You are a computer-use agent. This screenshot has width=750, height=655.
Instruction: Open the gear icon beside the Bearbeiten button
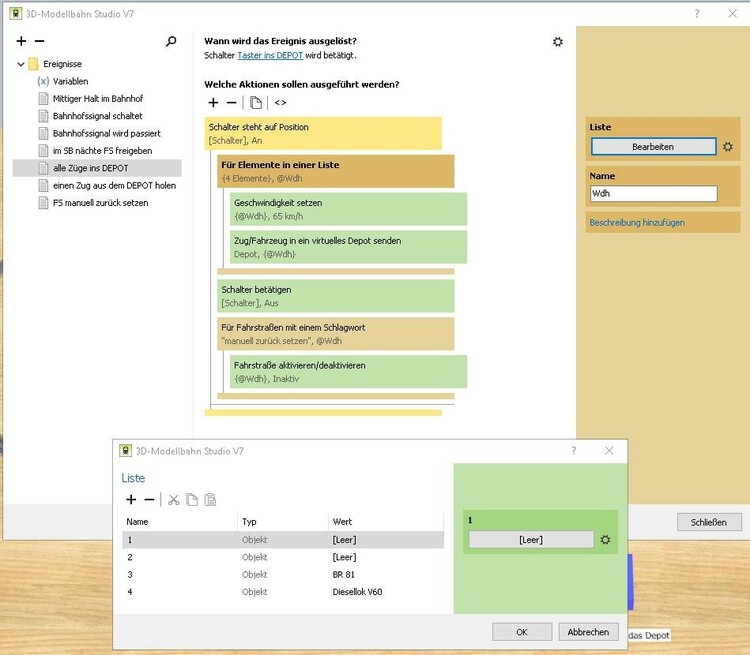pyautogui.click(x=728, y=147)
